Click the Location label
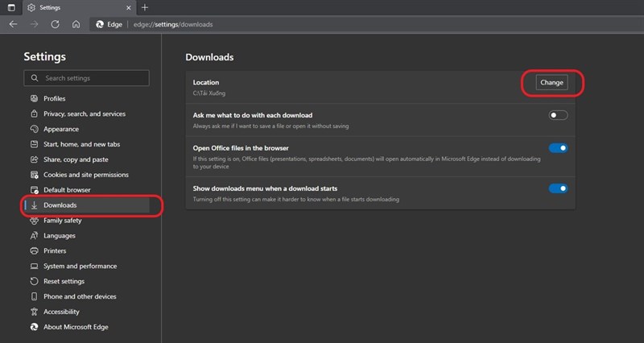Screen dimensions: 644x343 point(206,83)
